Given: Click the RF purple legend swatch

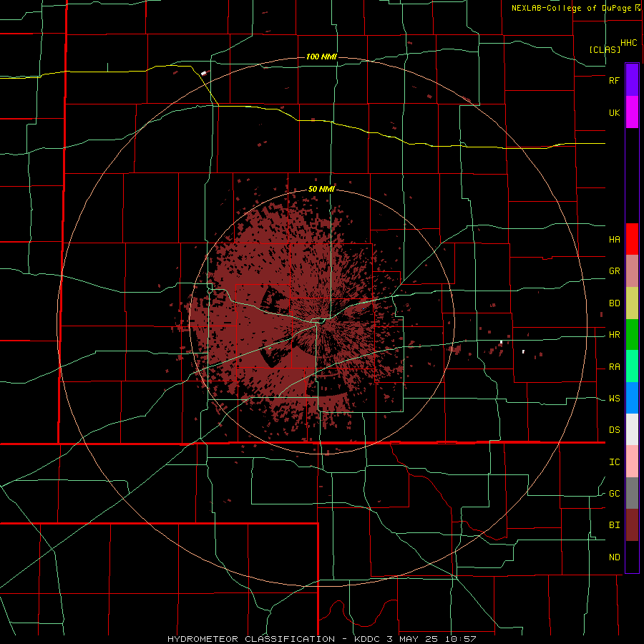Looking at the screenshot, I should pos(632,80).
